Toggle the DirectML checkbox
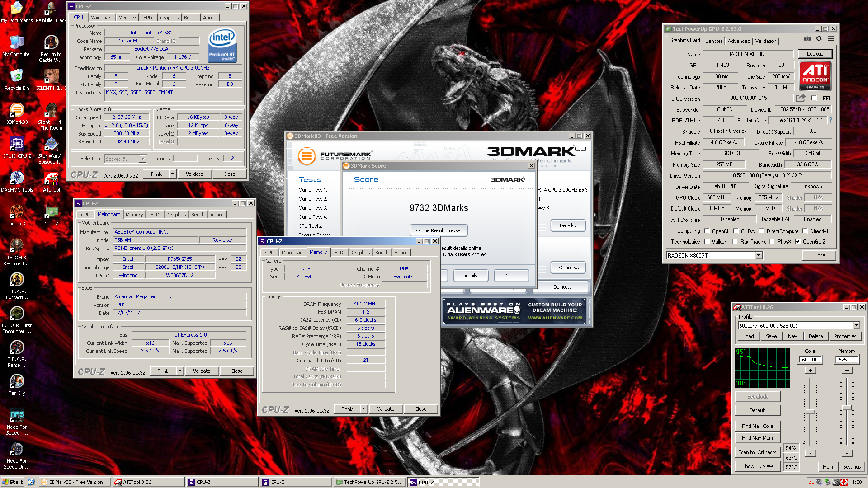Screen dimensions: 868x488 click(805, 231)
